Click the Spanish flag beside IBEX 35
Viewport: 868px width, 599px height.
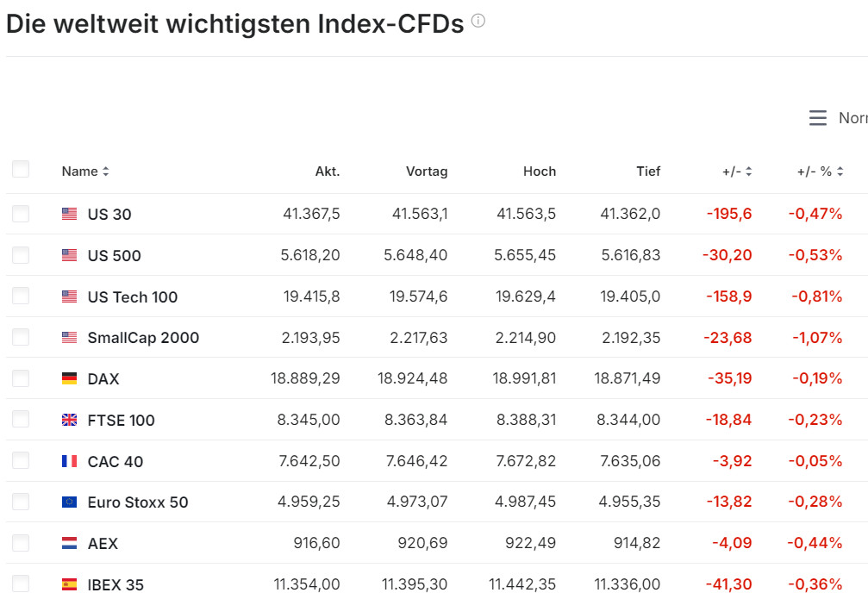[70, 584]
